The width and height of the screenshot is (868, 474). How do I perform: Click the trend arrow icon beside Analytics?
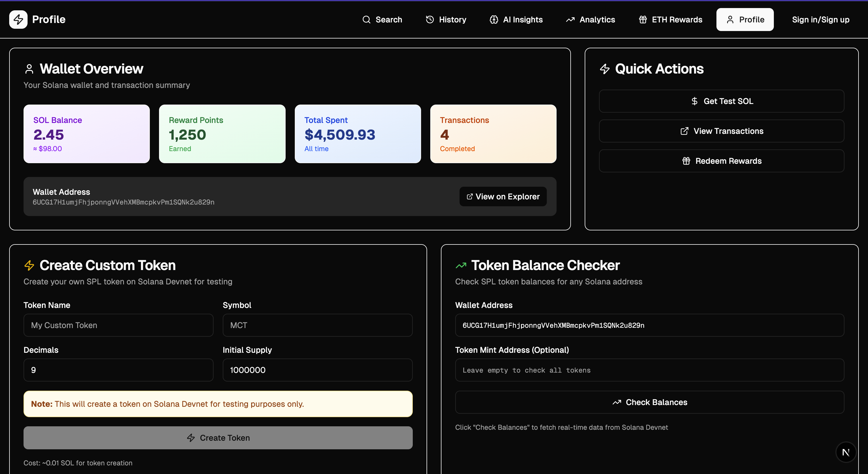click(x=570, y=20)
